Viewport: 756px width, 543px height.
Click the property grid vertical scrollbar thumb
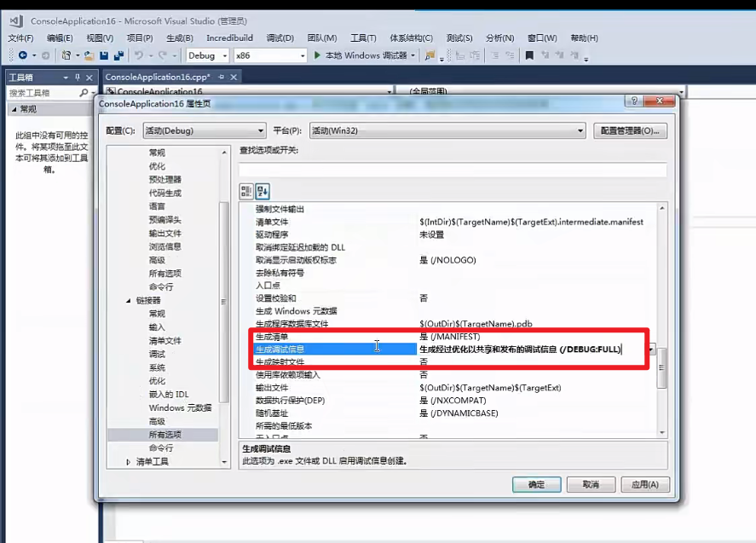coord(662,367)
